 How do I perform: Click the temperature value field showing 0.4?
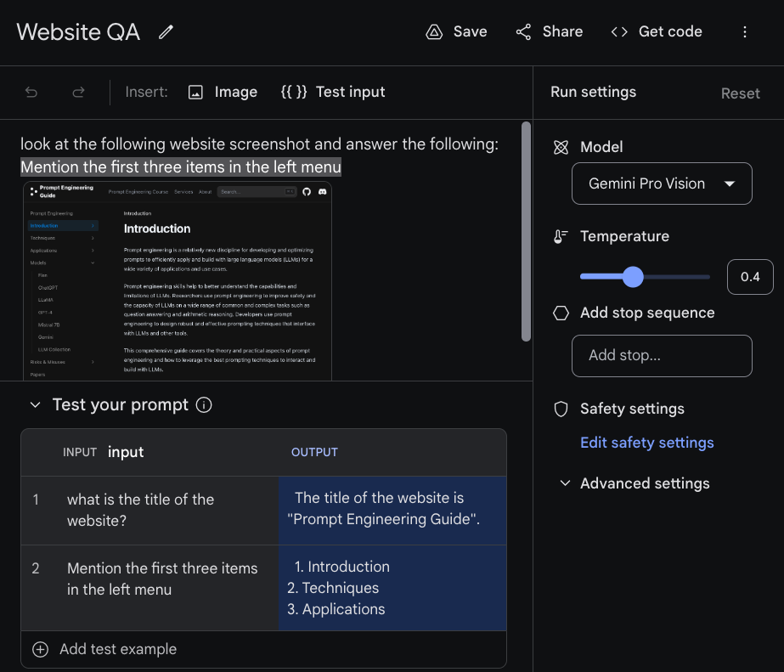749,277
